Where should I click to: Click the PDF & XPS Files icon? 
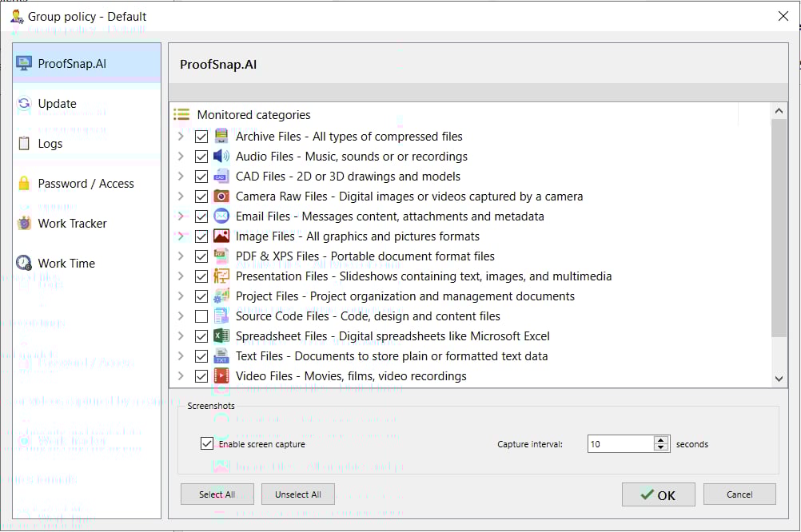[221, 256]
